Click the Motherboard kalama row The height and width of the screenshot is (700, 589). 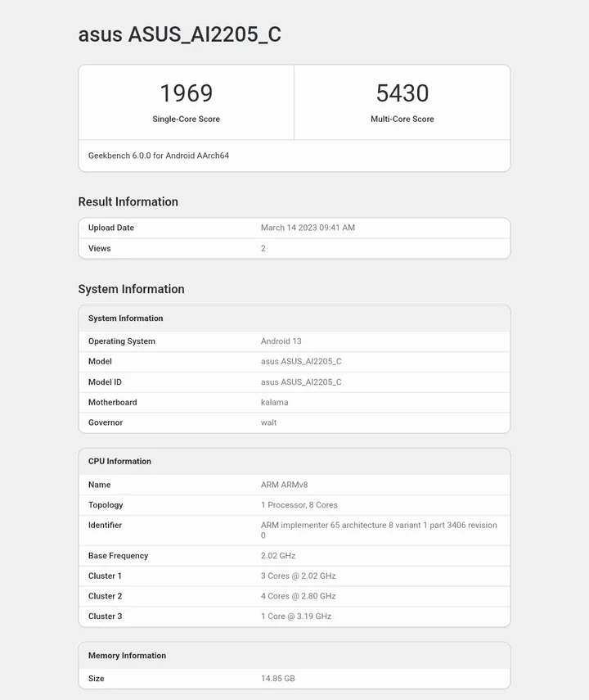click(x=294, y=403)
